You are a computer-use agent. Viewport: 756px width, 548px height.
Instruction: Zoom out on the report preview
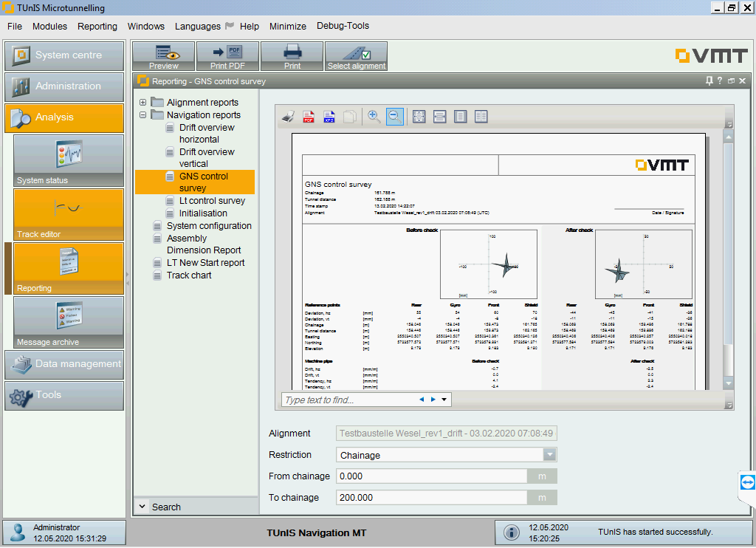[394, 117]
